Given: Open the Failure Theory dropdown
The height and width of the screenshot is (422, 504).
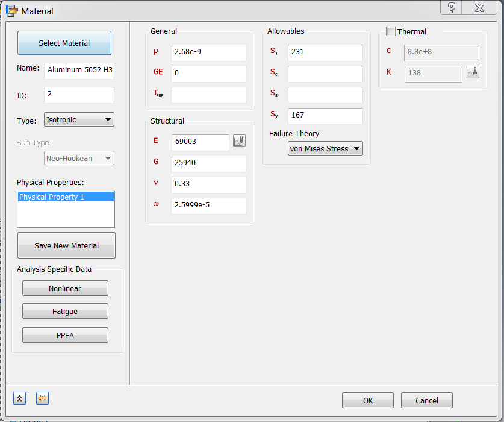Looking at the screenshot, I should pyautogui.click(x=325, y=148).
